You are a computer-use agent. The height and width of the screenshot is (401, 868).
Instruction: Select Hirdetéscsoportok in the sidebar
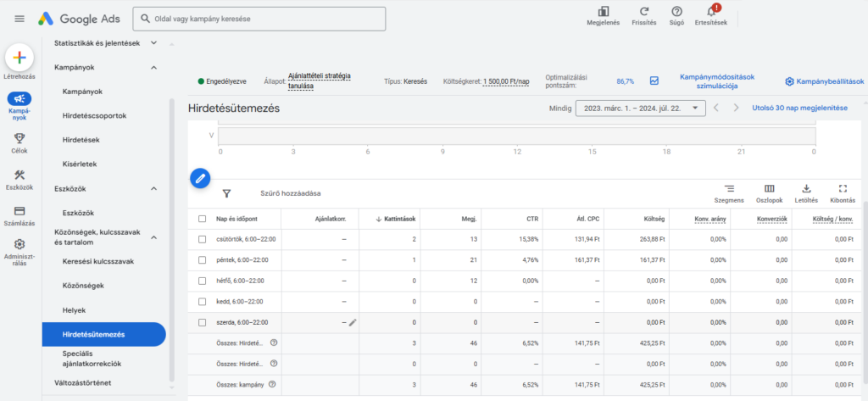95,115
